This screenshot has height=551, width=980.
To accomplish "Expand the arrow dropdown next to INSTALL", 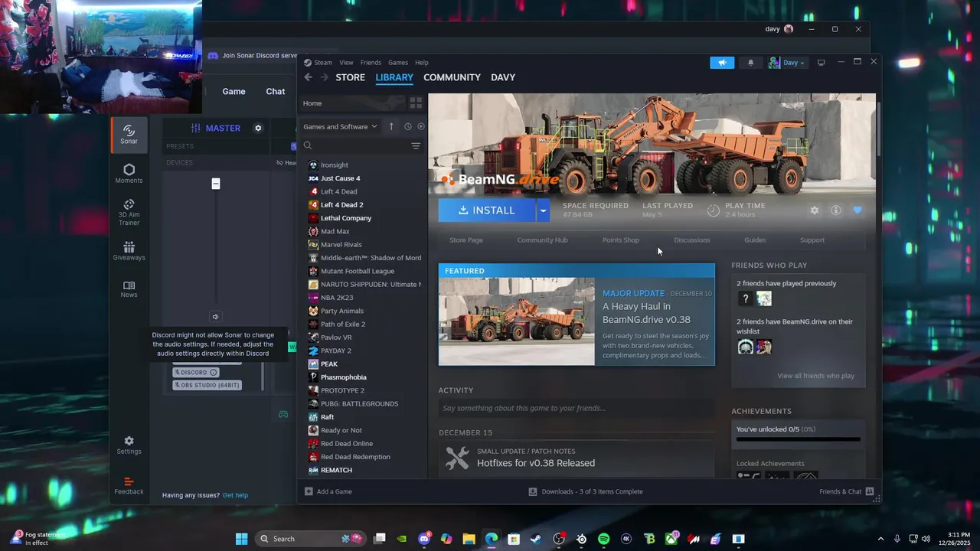I will coord(543,210).
